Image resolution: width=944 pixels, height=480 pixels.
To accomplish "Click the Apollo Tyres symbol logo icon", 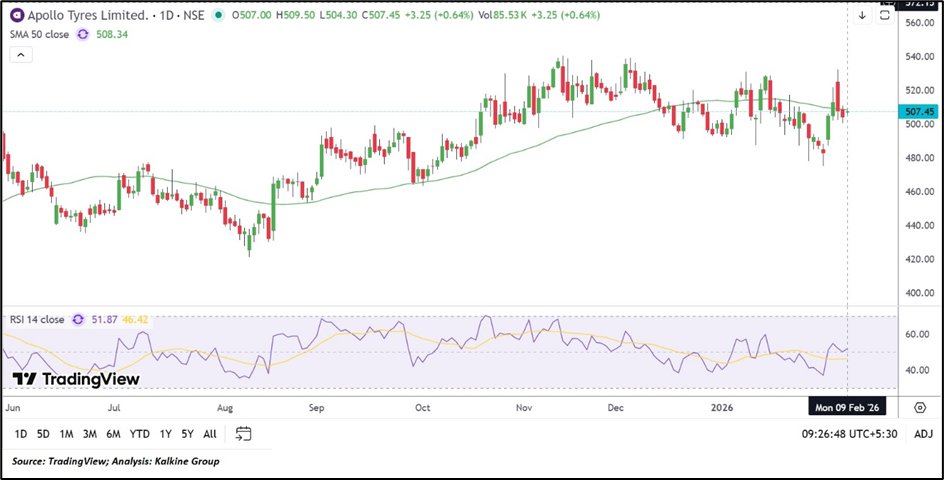I will [17, 16].
